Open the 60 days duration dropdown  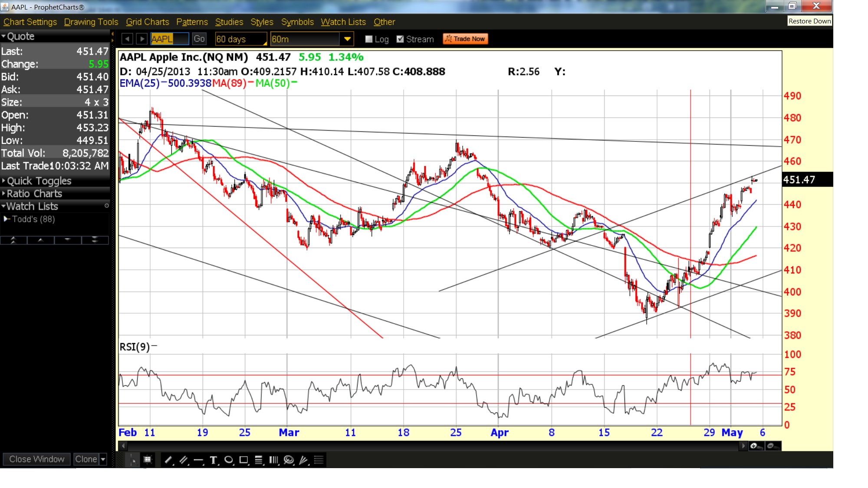click(x=241, y=39)
